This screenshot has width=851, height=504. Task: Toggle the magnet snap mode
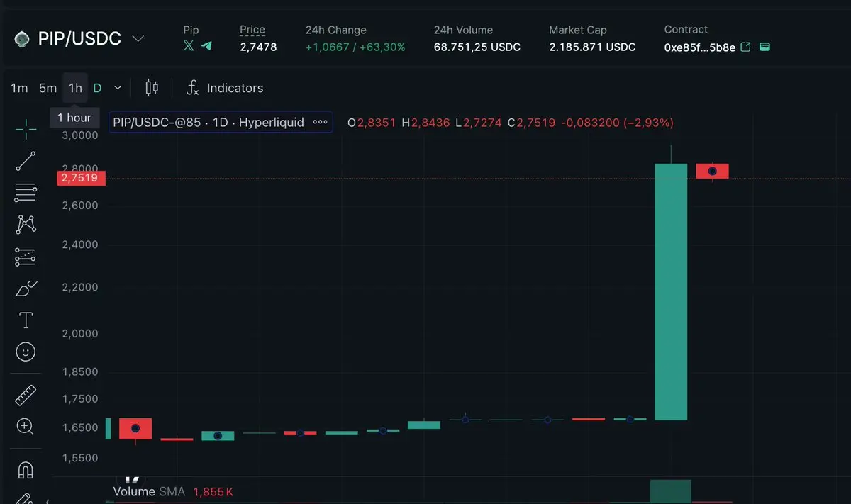[26, 469]
